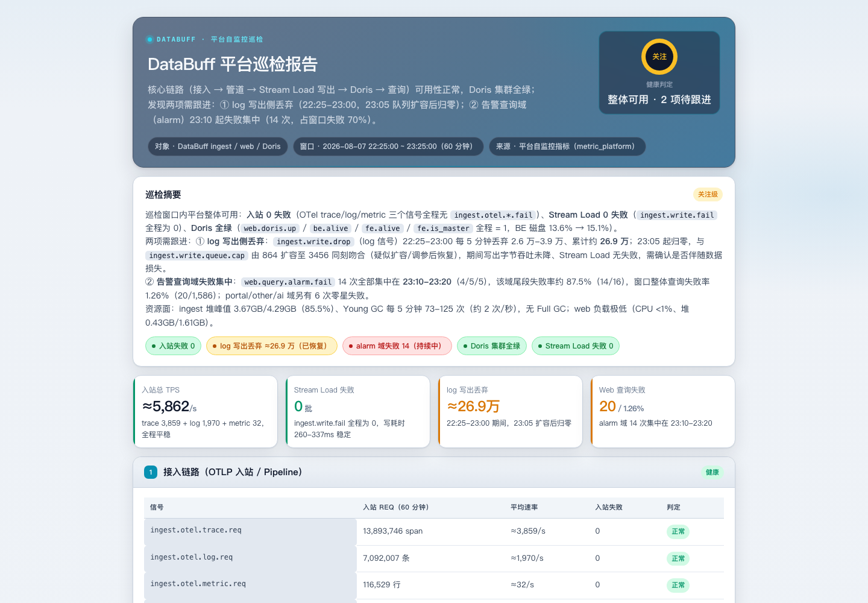The height and width of the screenshot is (603, 868).
Task: Click the alarm 域失败 14 chip
Action: [x=397, y=346]
